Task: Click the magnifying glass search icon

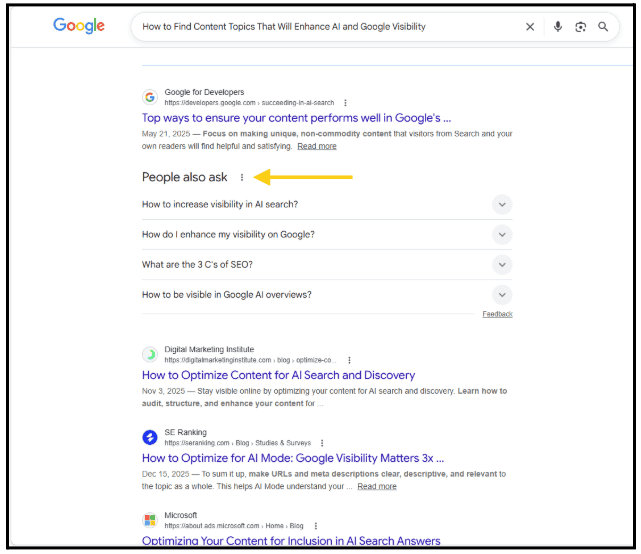Action: pyautogui.click(x=603, y=27)
